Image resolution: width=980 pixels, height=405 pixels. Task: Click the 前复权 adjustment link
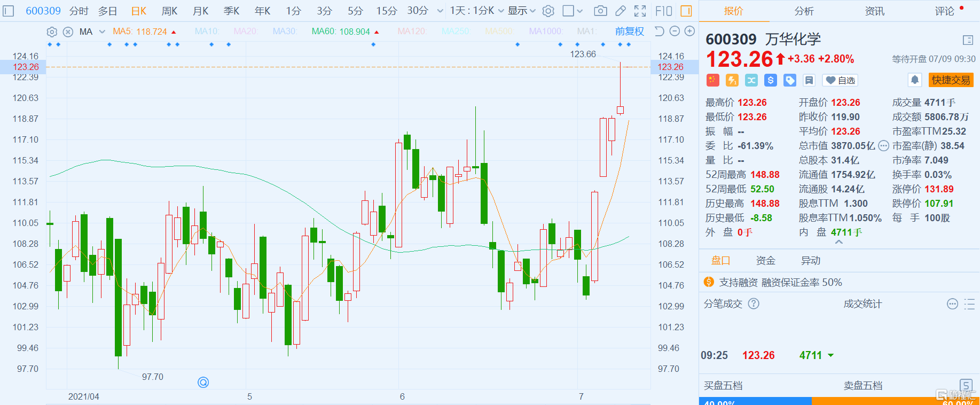pos(629,32)
